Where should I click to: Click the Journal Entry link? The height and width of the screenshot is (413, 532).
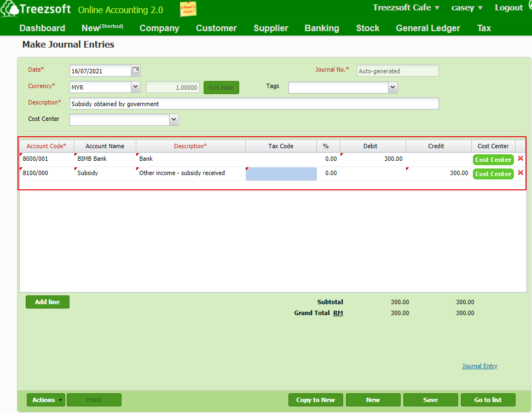tap(479, 366)
